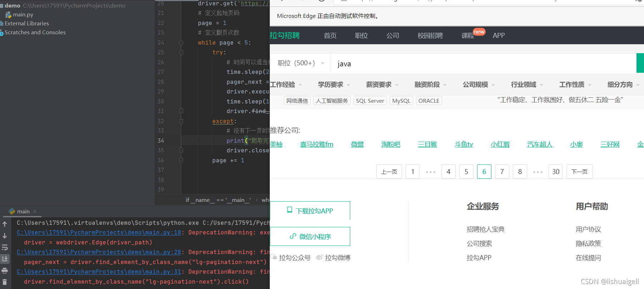Collapse the try block fold marker at line 25
644x289 pixels.
(x=181, y=52)
